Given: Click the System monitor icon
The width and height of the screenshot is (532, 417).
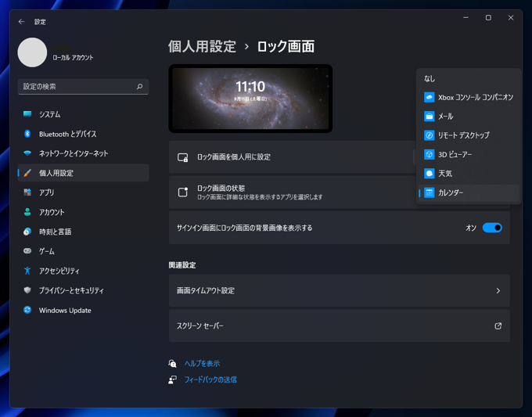Looking at the screenshot, I should [27, 114].
